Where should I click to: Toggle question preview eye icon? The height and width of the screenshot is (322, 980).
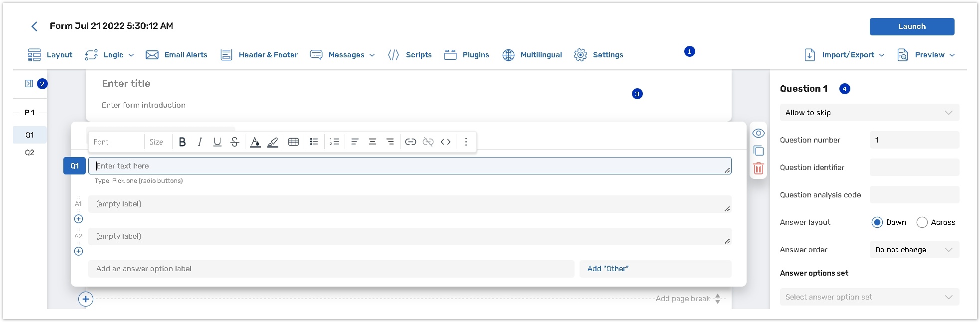tap(758, 133)
